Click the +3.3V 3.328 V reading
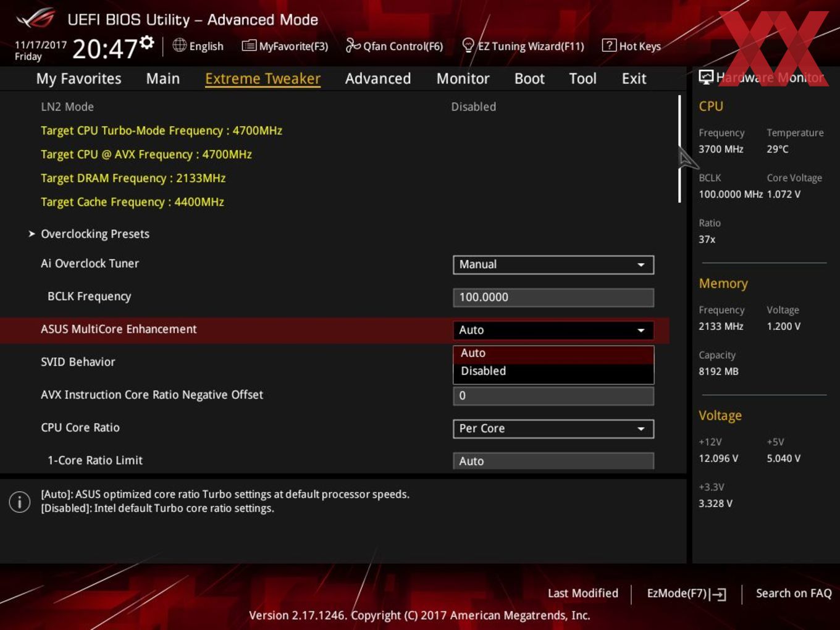 (715, 503)
